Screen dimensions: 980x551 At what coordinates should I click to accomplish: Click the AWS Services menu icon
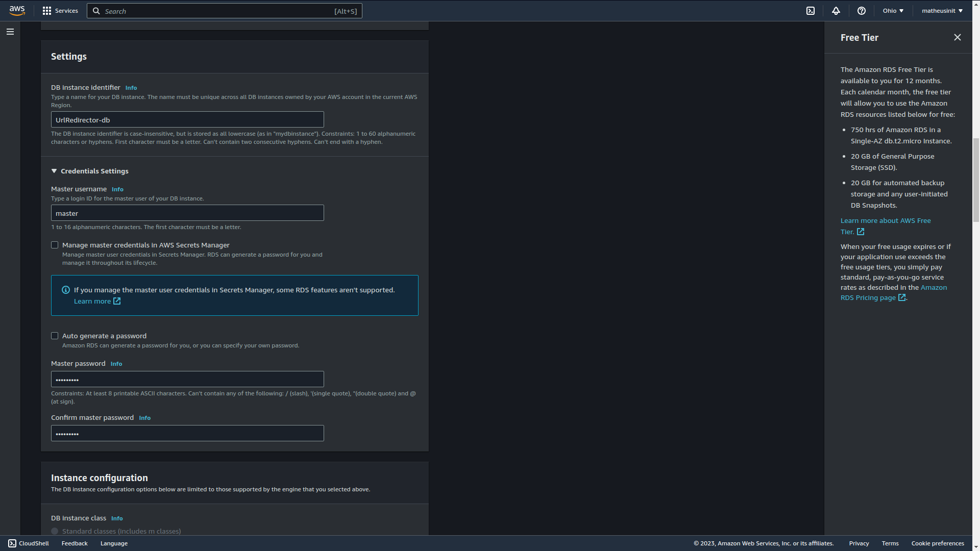tap(47, 11)
